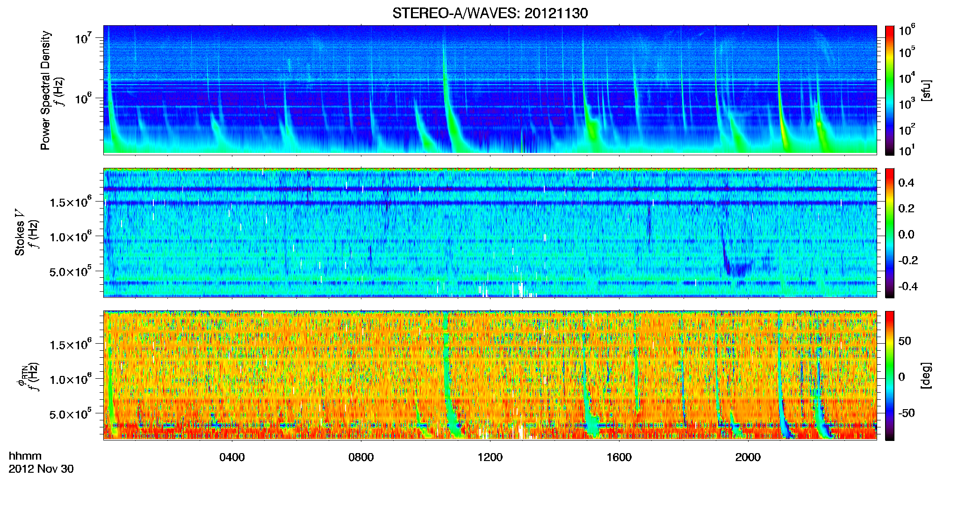The image size is (980, 505).
Task: Select the Stokes V spectrogram panel
Action: point(490,232)
